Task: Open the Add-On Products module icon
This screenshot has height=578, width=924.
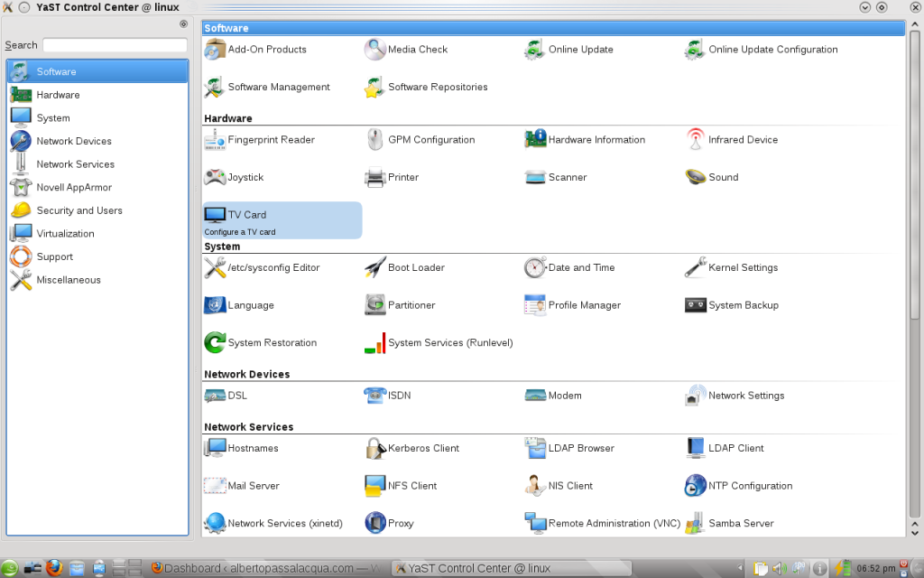Action: (x=215, y=50)
